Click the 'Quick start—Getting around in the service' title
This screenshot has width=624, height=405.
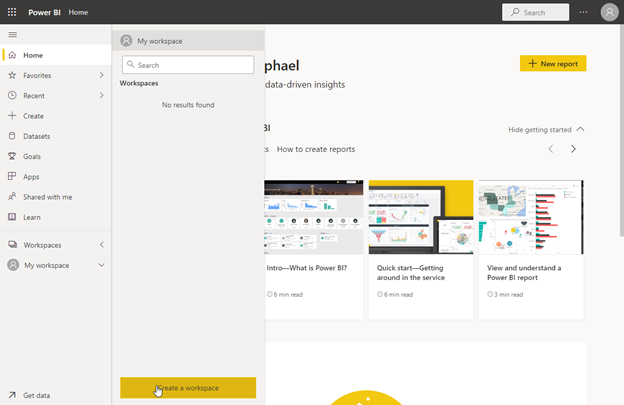(411, 273)
